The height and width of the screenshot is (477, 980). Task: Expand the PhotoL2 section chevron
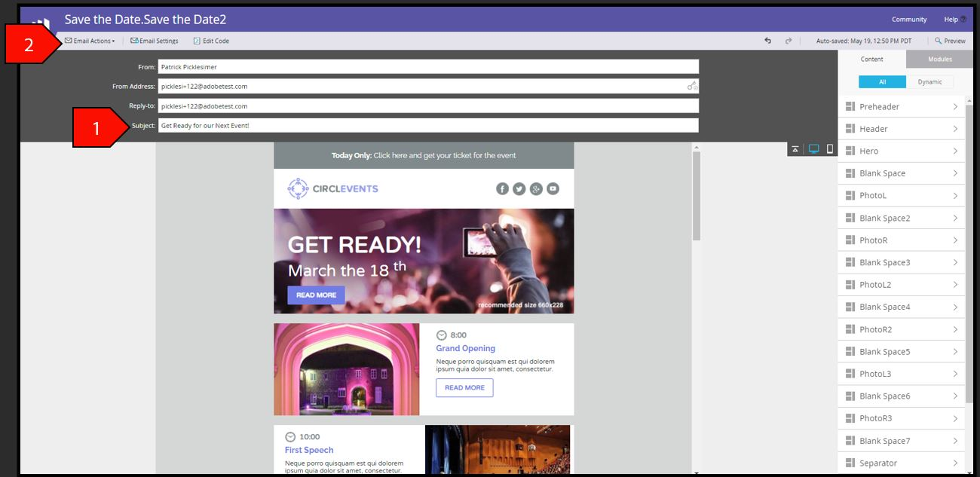click(x=955, y=285)
